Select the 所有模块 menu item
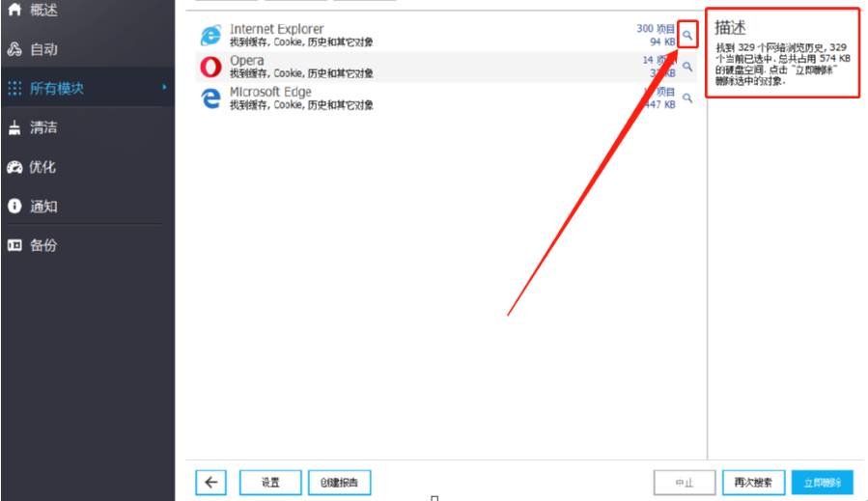 pos(88,88)
